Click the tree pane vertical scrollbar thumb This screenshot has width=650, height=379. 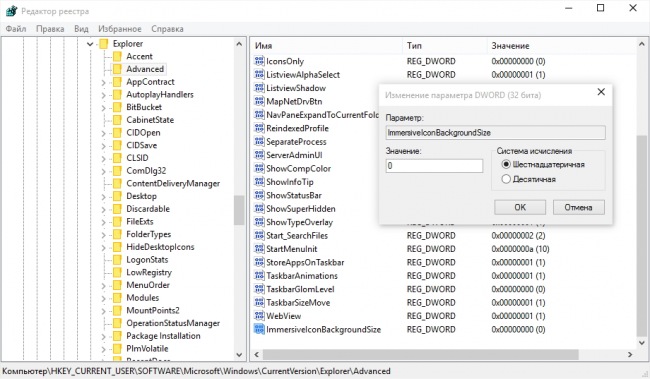pos(239,210)
